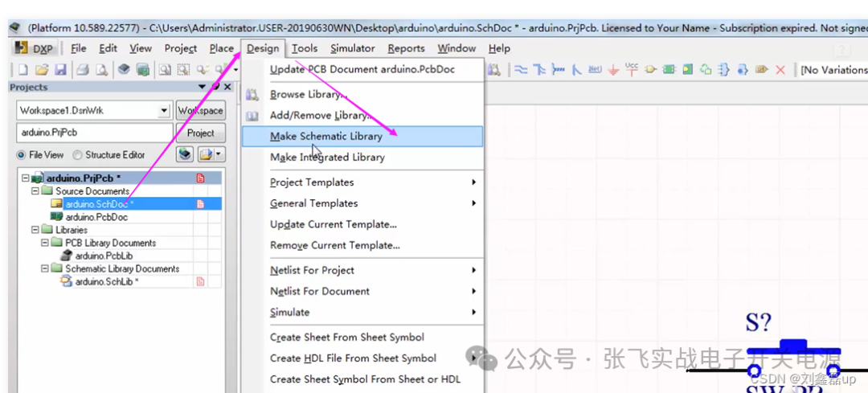Click the Zoom Area dashed-box icon
The height and width of the screenshot is (393, 868).
[x=183, y=70]
